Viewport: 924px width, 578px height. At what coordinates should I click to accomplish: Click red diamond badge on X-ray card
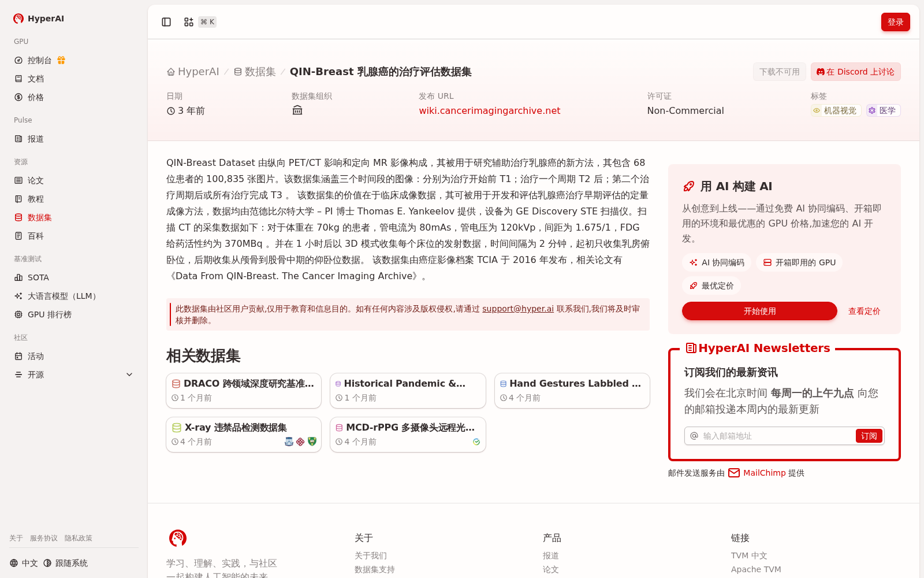point(300,442)
